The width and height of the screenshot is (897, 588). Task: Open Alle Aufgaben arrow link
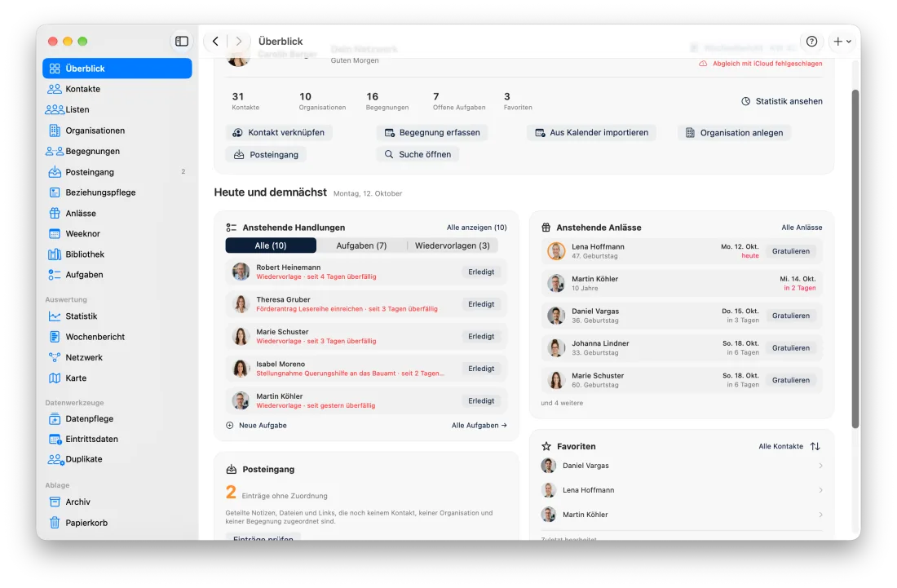479,426
